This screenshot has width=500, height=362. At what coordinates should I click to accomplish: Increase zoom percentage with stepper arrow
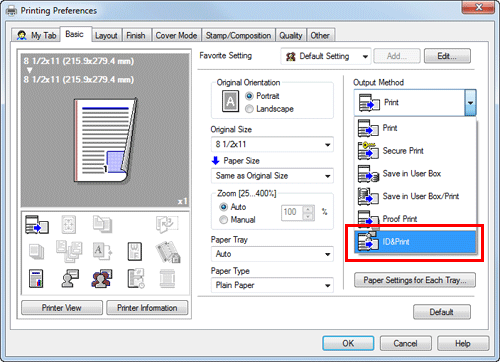click(308, 209)
